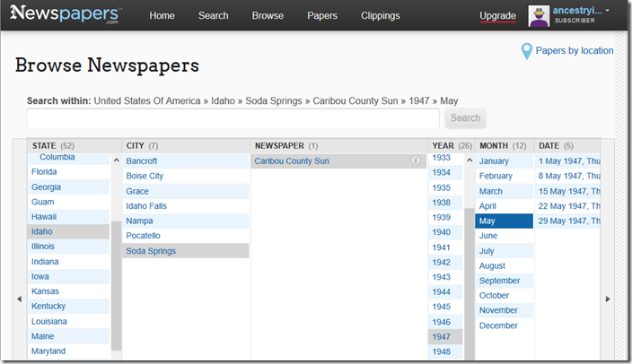Select Illinois in the State list
Image resolution: width=632 pixels, height=364 pixels.
tap(68, 247)
